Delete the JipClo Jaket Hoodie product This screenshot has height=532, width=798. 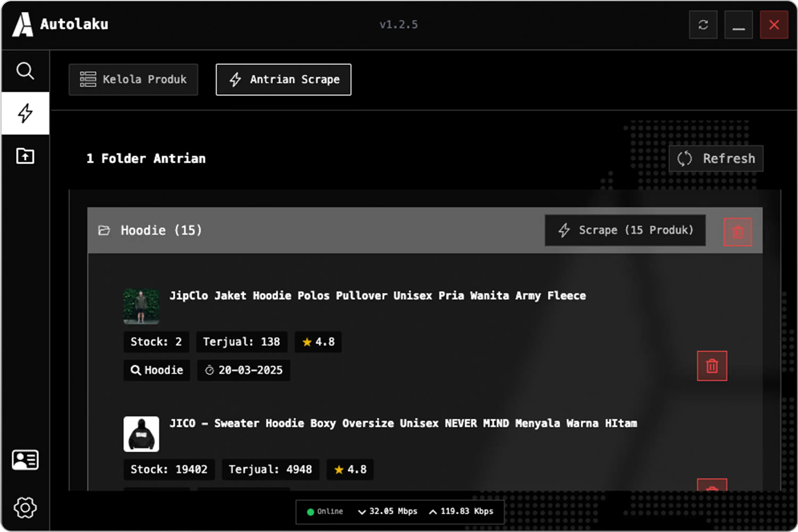coord(712,366)
